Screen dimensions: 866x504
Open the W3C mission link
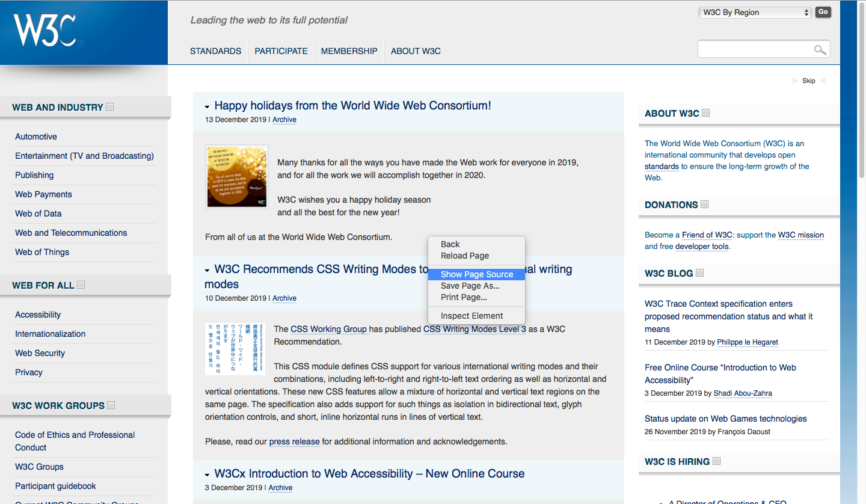[x=801, y=235]
